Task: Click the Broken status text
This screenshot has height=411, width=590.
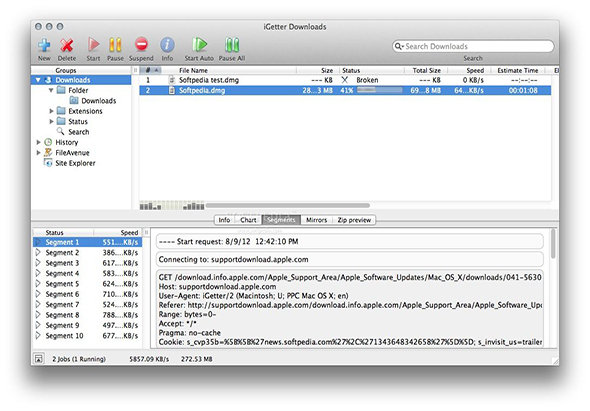Action: 367,80
